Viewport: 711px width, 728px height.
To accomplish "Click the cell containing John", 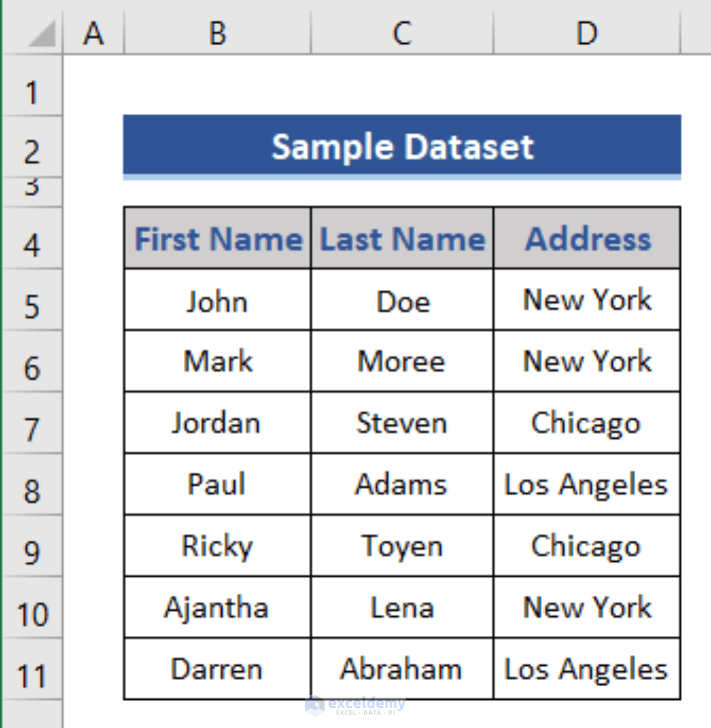I will coord(216,300).
